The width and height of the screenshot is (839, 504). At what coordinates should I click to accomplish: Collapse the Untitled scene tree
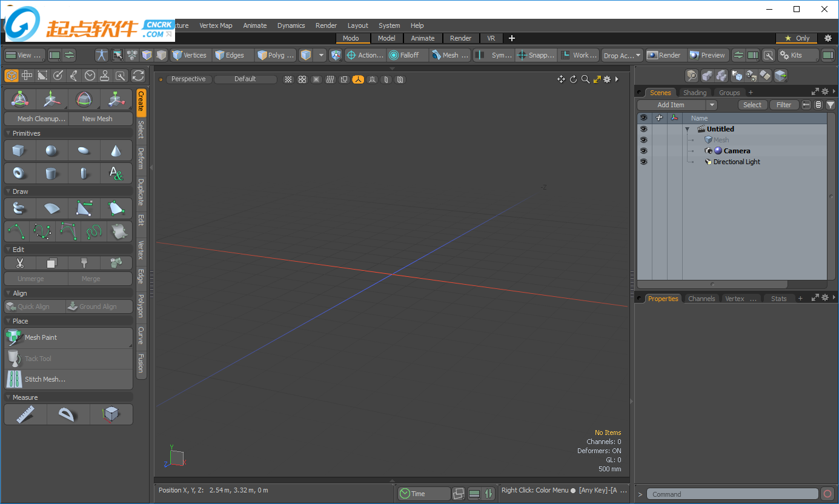coord(688,130)
